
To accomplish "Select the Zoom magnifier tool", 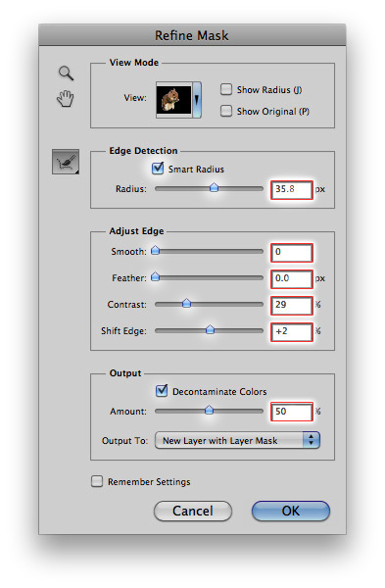I will point(66,73).
